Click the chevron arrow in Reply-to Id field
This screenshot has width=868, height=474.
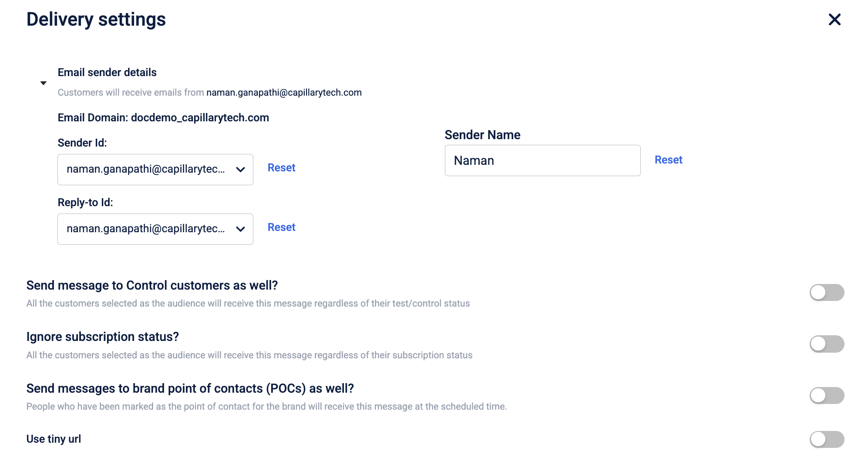coord(240,229)
